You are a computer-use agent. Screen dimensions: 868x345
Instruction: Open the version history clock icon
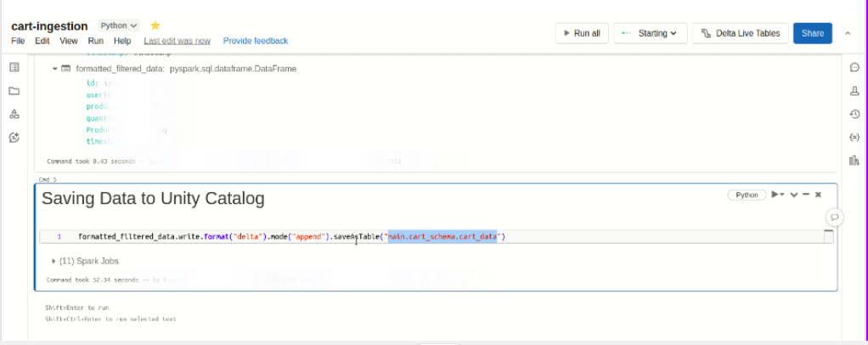(854, 114)
